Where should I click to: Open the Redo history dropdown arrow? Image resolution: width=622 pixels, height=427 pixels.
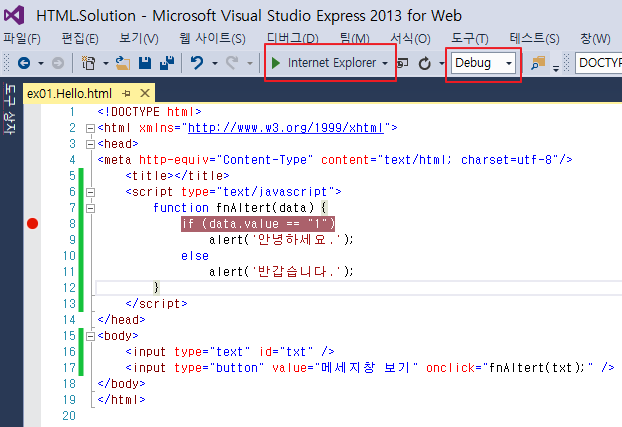pos(250,63)
